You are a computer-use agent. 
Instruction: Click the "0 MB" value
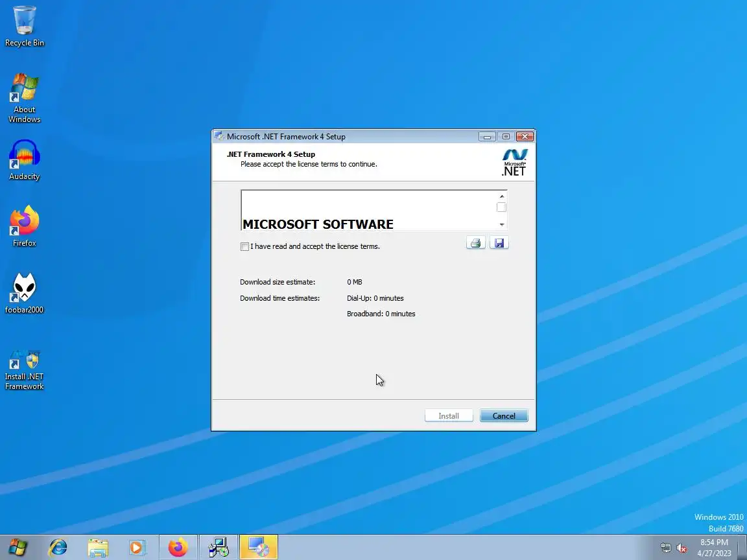pyautogui.click(x=355, y=282)
